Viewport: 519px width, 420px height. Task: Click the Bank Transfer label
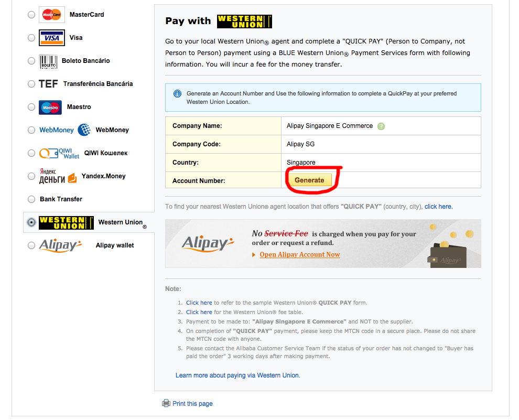tap(61, 199)
